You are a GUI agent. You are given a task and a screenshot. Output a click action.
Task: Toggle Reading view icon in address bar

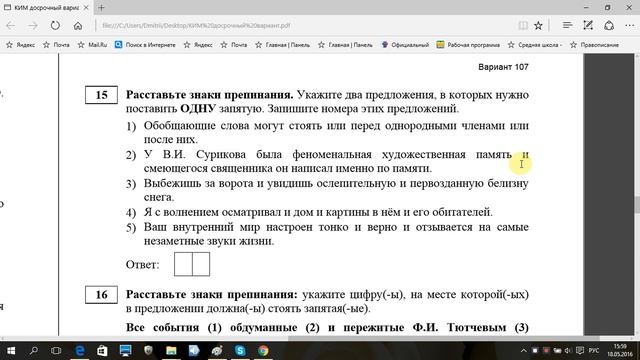[523, 26]
